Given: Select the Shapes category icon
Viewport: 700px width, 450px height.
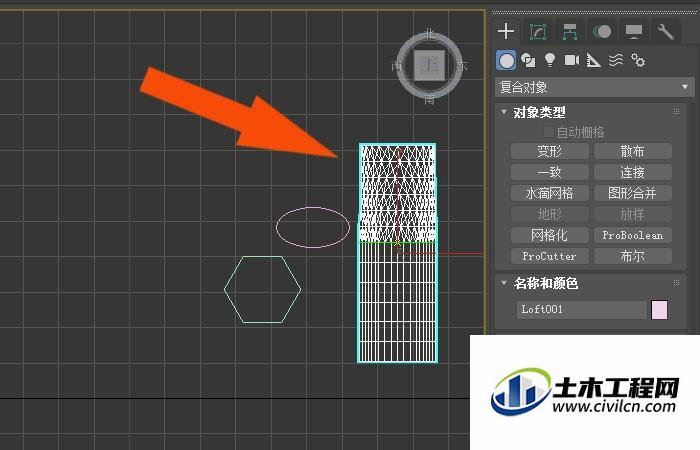Looking at the screenshot, I should (x=528, y=60).
